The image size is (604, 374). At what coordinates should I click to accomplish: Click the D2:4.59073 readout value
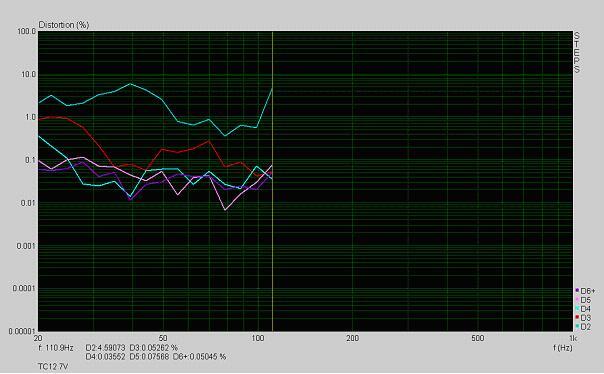105,348
